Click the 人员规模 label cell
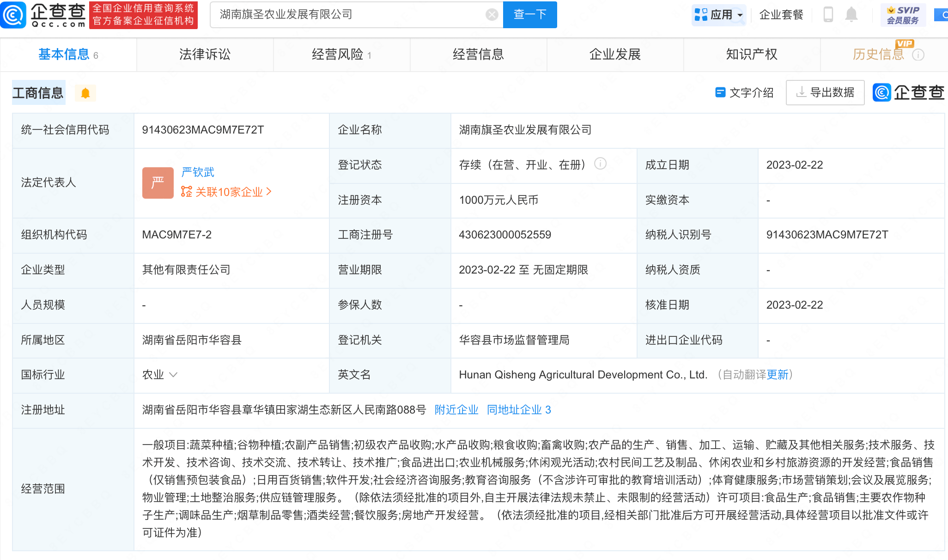The height and width of the screenshot is (560, 948). coord(73,305)
